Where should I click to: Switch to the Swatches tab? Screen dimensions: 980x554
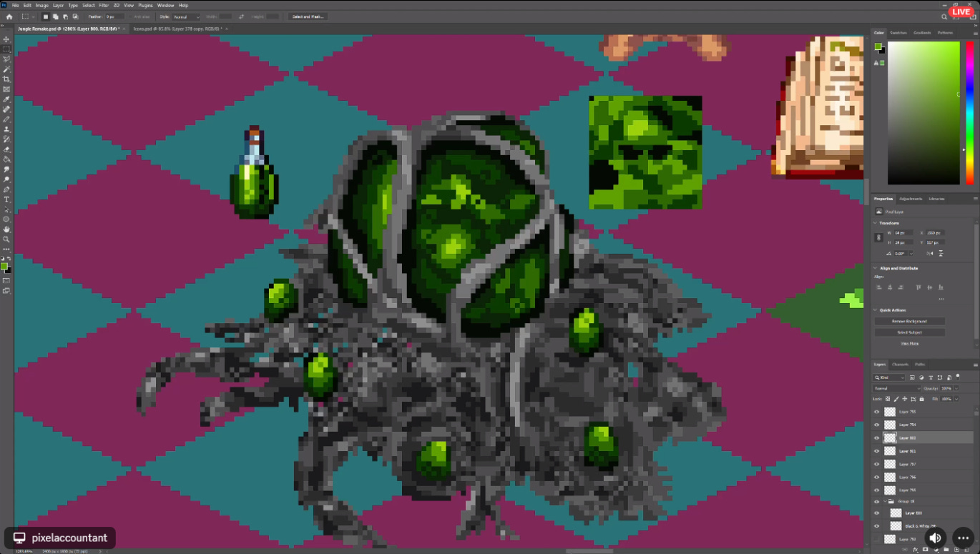tap(898, 33)
